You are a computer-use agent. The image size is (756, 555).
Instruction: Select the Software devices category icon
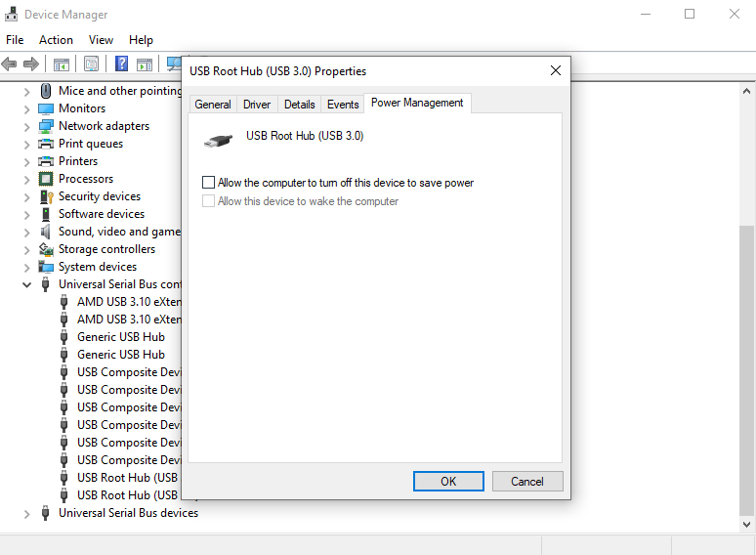(46, 214)
